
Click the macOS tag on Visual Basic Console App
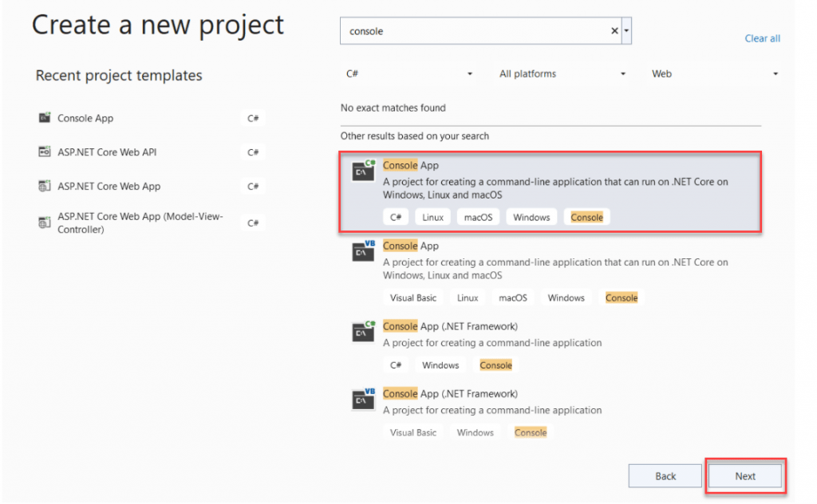(x=513, y=297)
